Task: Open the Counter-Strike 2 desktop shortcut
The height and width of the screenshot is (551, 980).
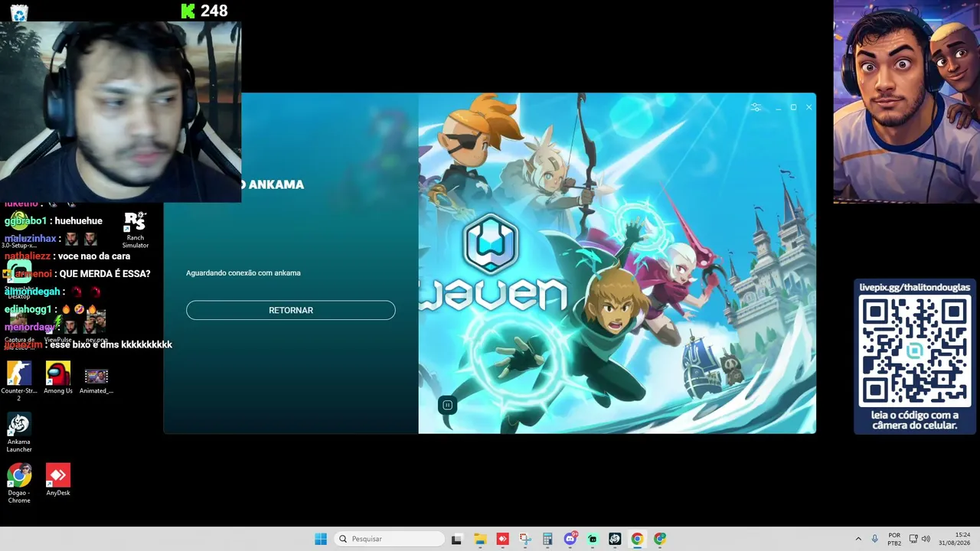Action: click(x=19, y=381)
